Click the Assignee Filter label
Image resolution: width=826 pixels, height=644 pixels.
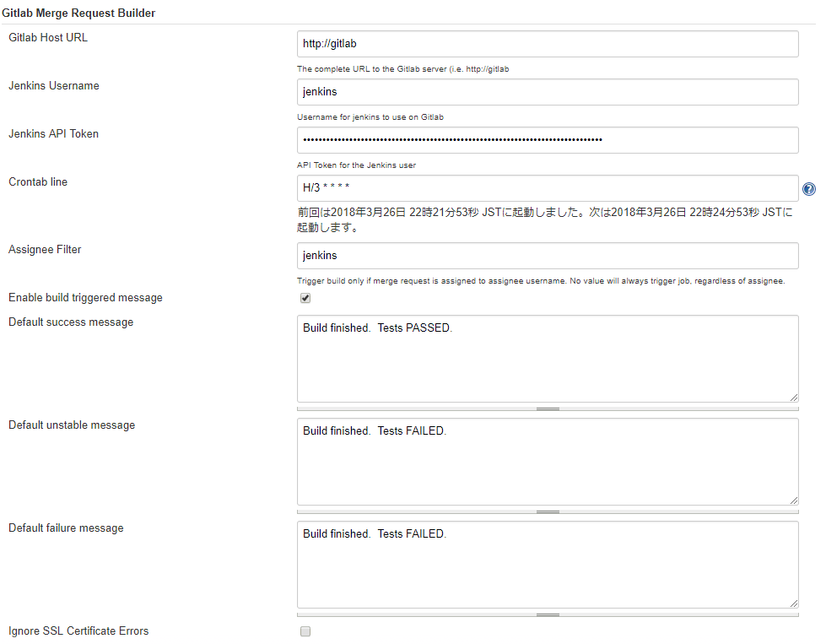[45, 250]
